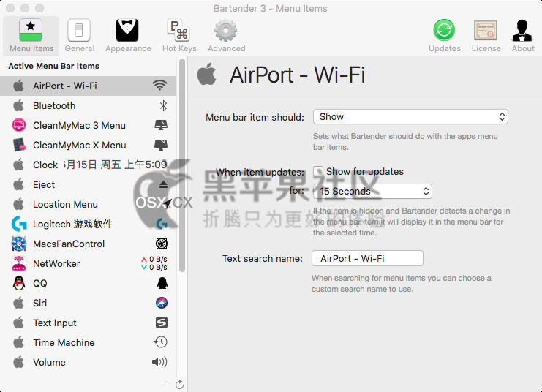Open the 15 Seconds duration dropdown
This screenshot has height=392, width=542.
(x=372, y=191)
